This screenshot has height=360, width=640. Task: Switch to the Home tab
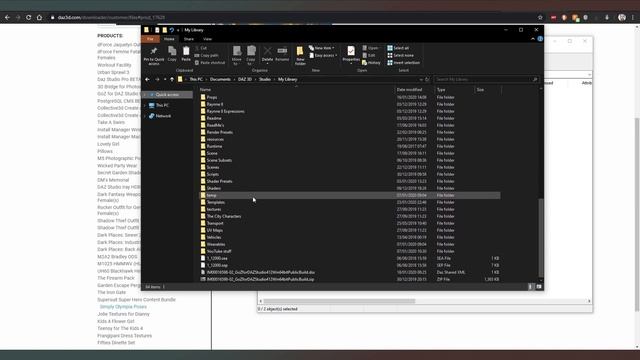169,39
